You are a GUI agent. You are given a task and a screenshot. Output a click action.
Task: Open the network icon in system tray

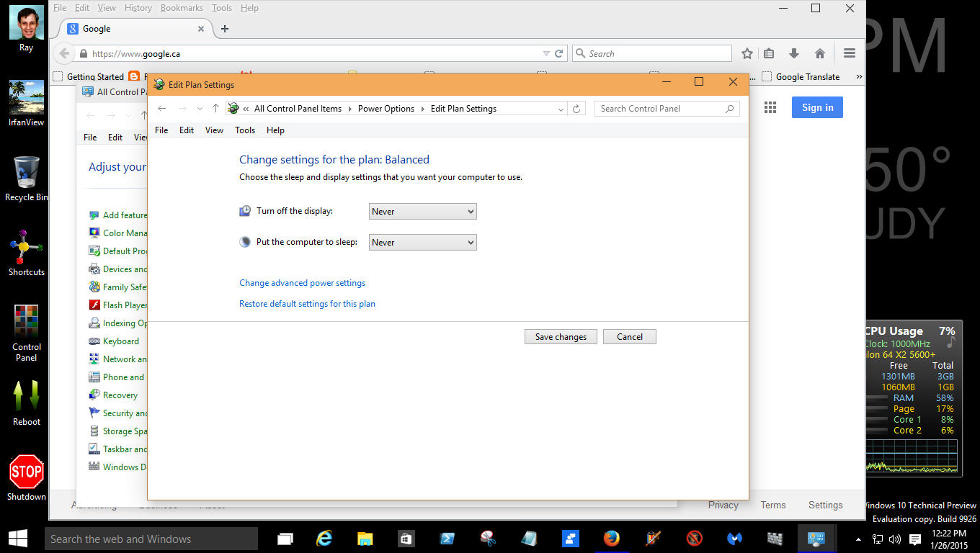tap(878, 539)
